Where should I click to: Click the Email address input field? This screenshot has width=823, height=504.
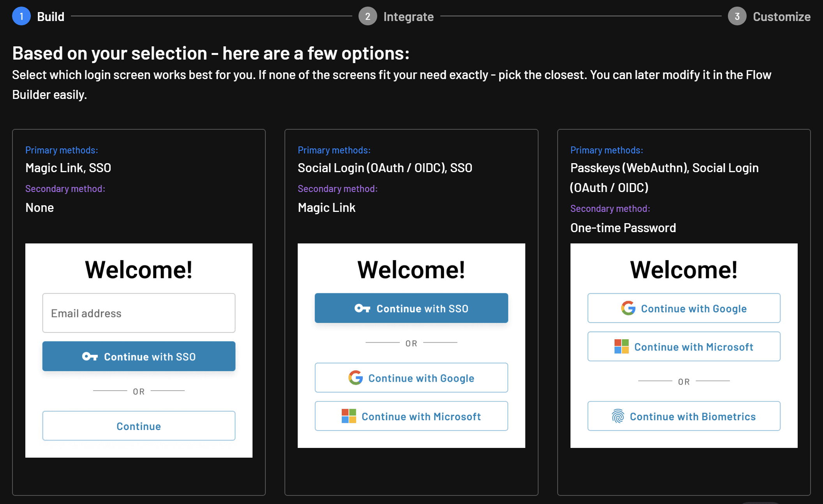point(138,313)
